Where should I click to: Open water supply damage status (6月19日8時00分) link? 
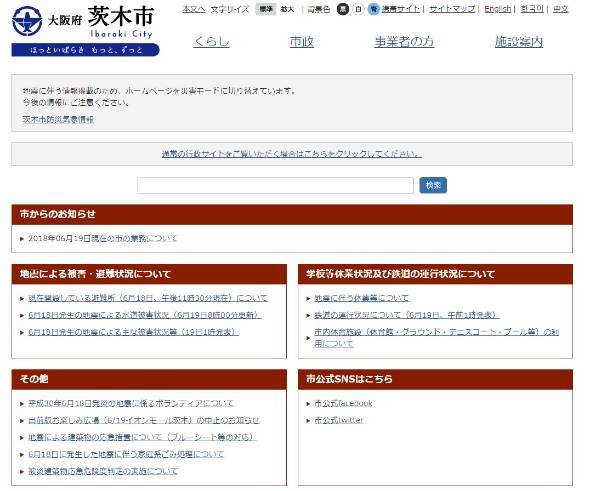point(145,315)
